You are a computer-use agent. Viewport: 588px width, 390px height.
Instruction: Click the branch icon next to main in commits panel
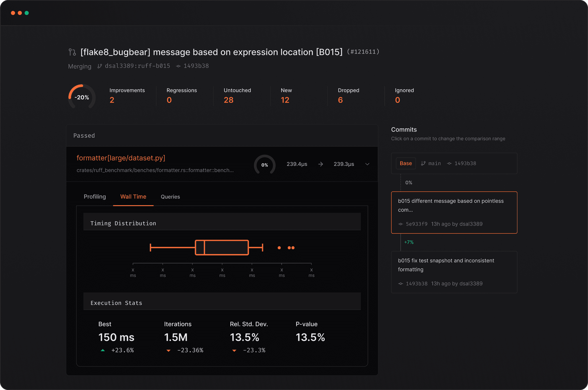(423, 163)
